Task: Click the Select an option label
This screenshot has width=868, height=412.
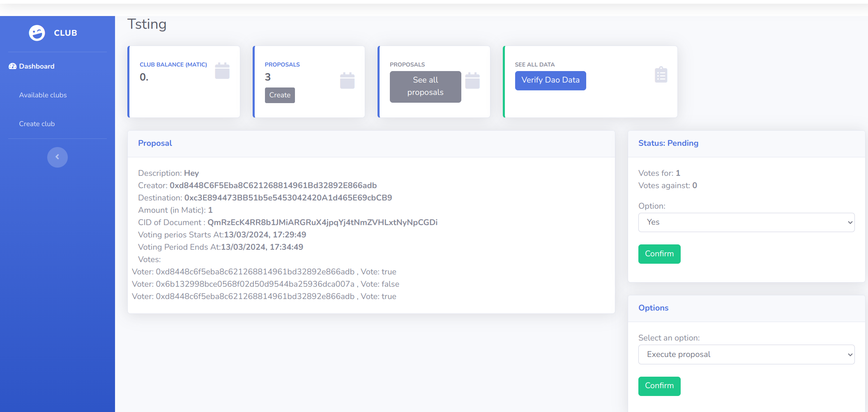Action: (669, 338)
